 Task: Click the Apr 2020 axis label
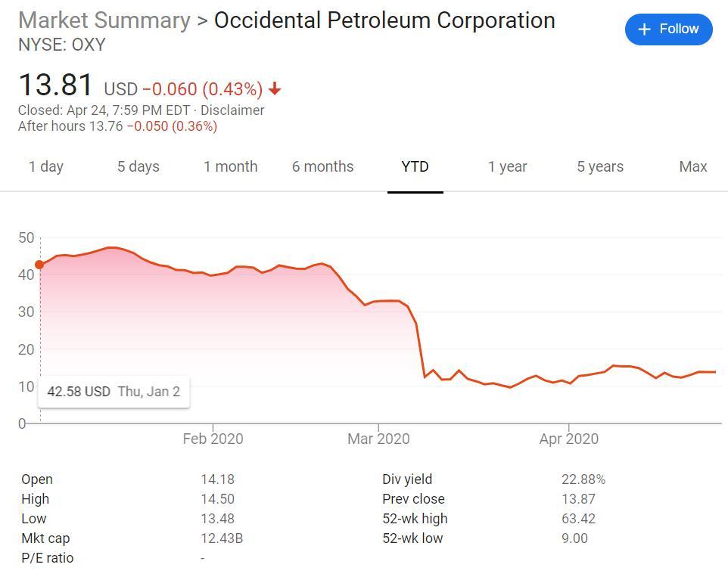tap(568, 439)
